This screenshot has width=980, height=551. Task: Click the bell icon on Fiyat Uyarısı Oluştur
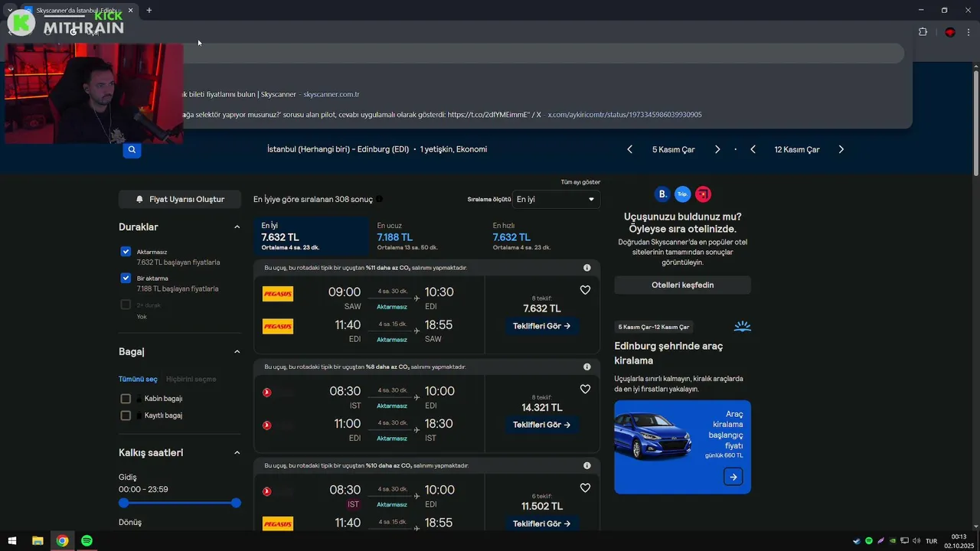coord(139,199)
